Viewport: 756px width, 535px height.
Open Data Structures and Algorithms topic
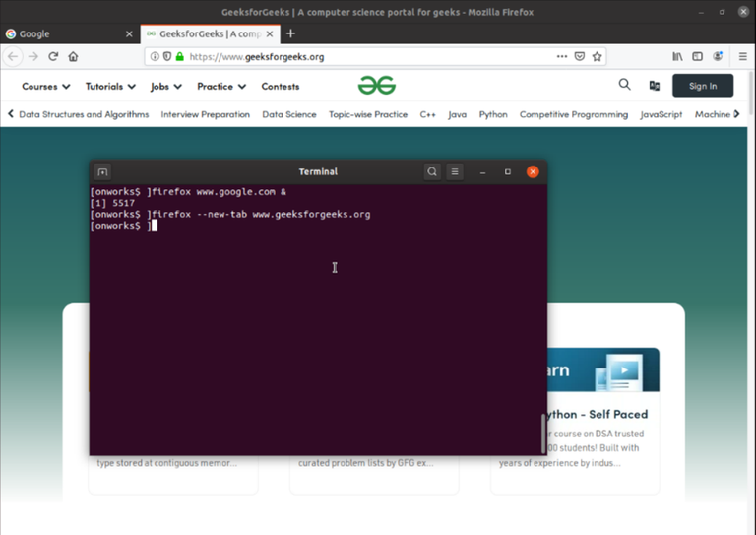(x=84, y=114)
